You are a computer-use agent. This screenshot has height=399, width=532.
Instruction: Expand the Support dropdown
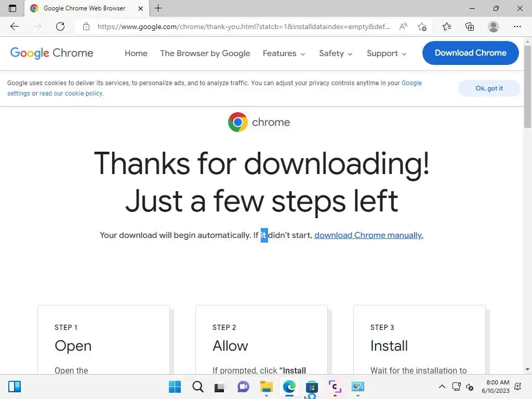pyautogui.click(x=387, y=54)
